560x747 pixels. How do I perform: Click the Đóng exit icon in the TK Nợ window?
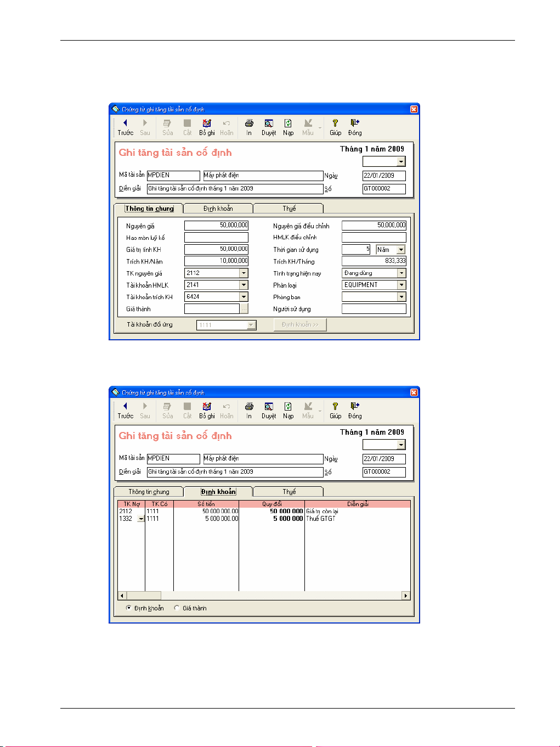click(355, 407)
